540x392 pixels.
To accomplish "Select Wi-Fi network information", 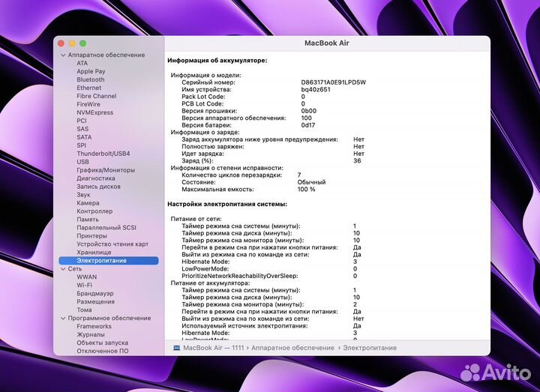I will (x=84, y=286).
